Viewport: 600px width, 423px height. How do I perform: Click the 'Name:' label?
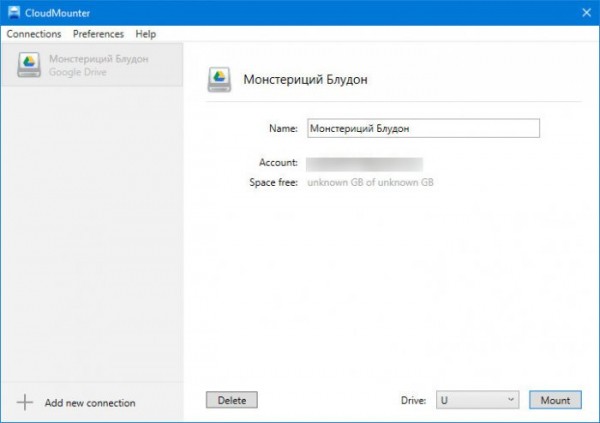283,128
